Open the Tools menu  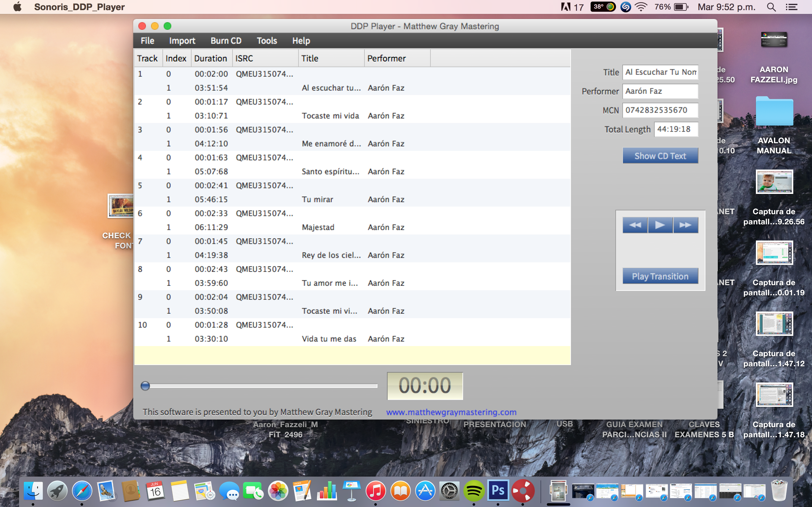pos(267,41)
